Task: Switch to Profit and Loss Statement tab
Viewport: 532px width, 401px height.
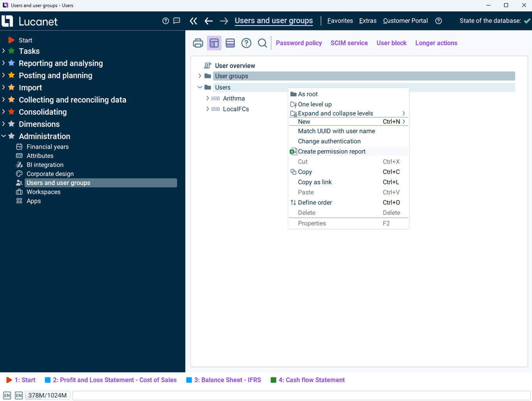Action: pyautogui.click(x=111, y=380)
